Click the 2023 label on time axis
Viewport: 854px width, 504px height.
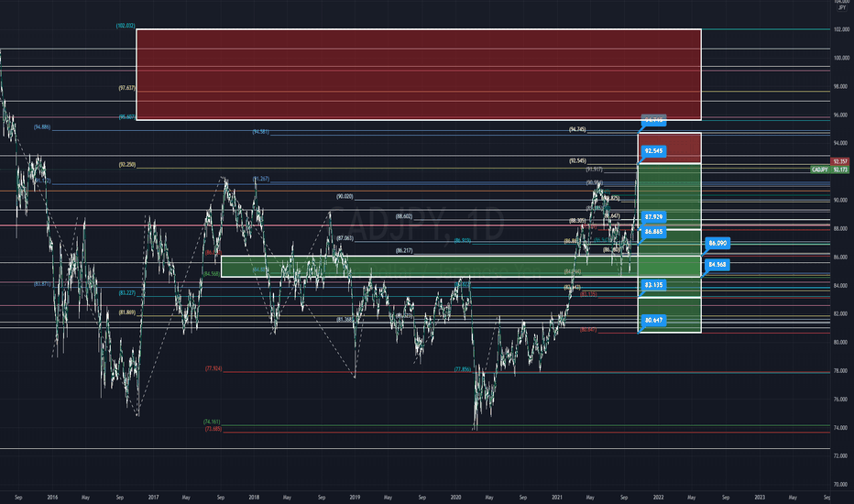(x=760, y=498)
